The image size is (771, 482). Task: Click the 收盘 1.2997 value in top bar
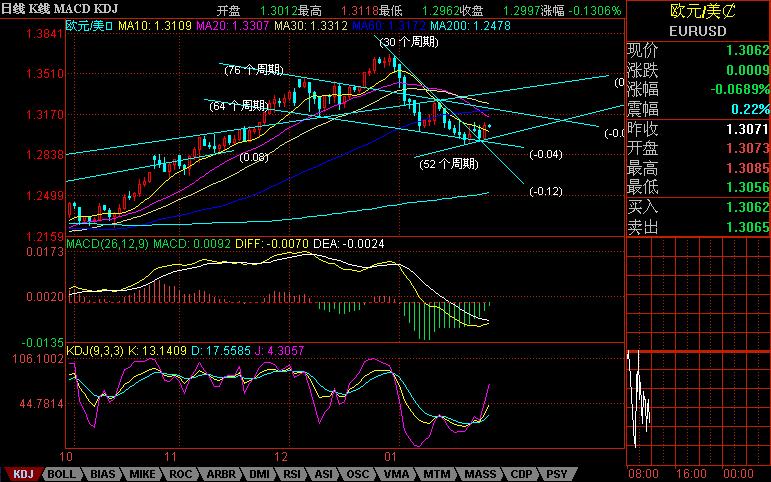tap(499, 10)
